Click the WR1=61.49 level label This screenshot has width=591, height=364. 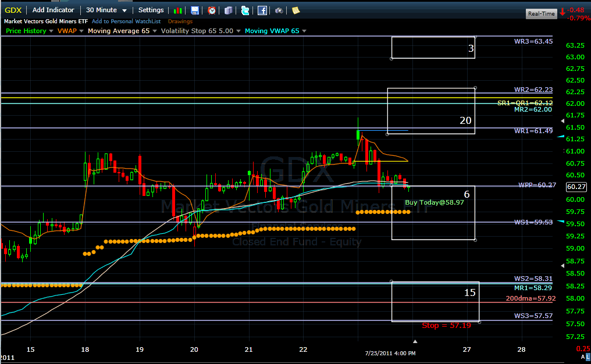click(533, 131)
